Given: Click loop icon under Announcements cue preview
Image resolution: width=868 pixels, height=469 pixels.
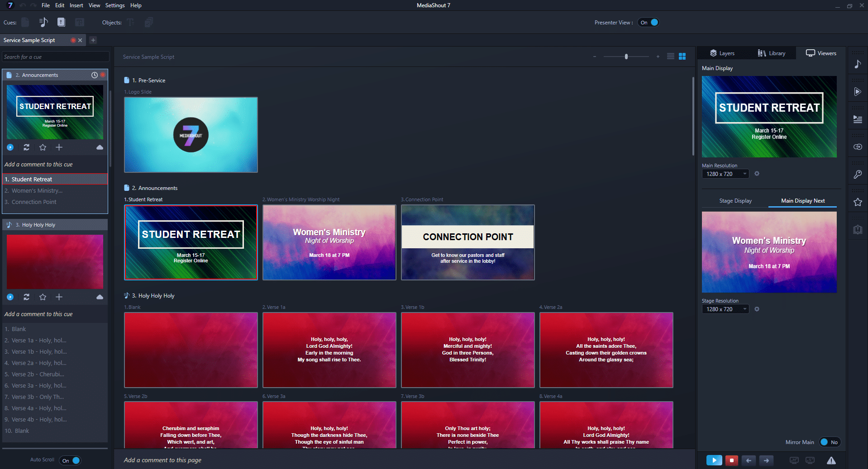Looking at the screenshot, I should [x=26, y=147].
